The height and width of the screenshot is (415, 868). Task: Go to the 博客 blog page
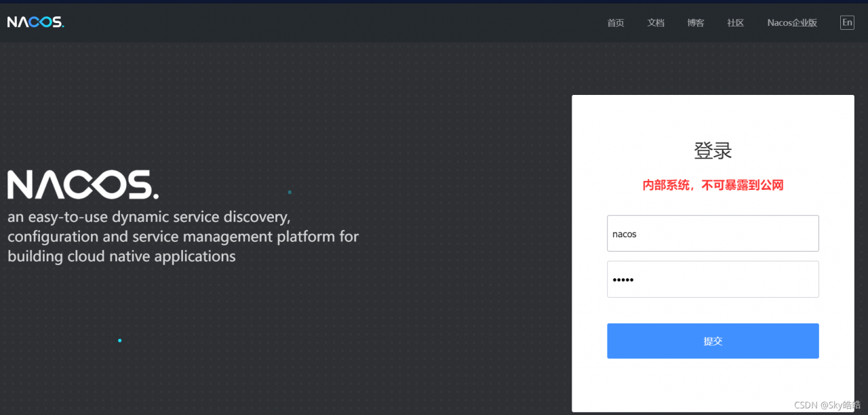[696, 23]
